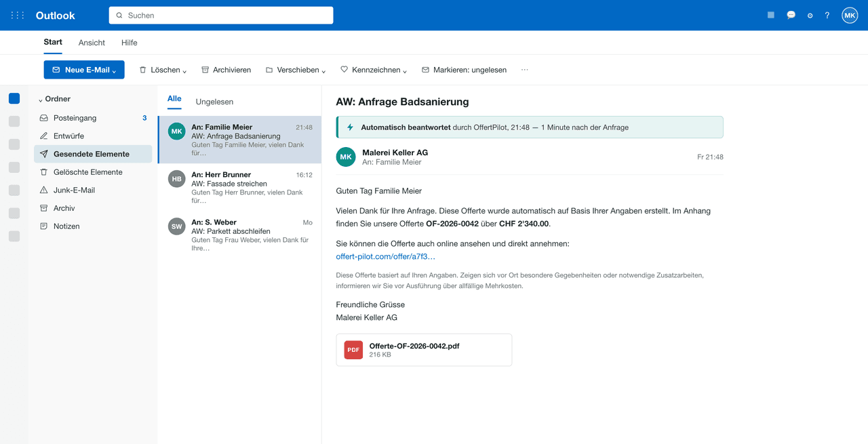Click SW avatar of S. Weber message
The height and width of the screenshot is (444, 868).
tap(176, 226)
